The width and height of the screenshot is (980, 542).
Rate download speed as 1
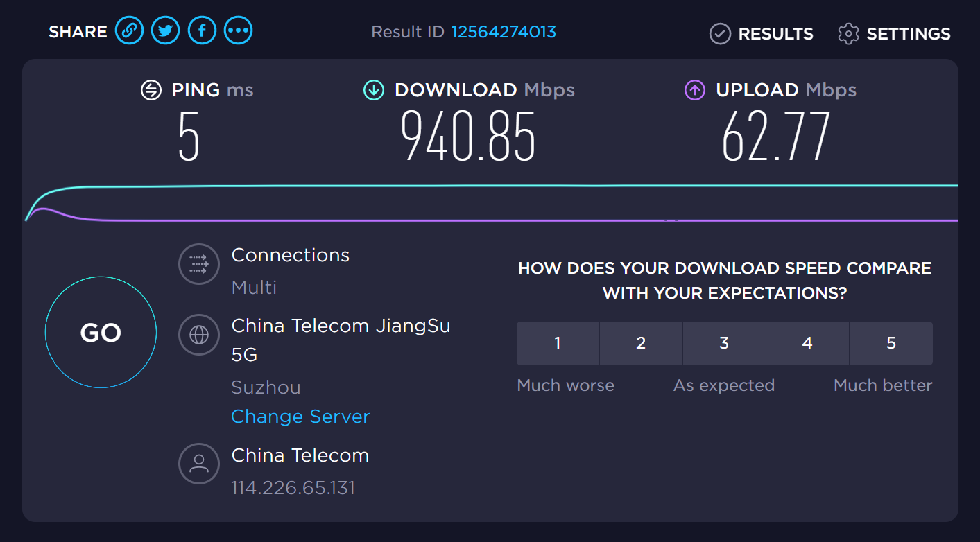pos(558,343)
